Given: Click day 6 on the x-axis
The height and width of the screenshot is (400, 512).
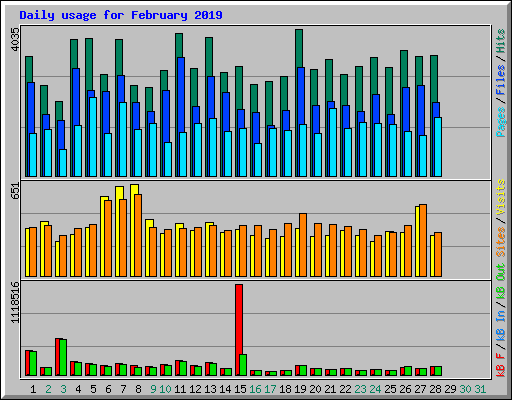Looking at the screenshot, I should tap(108, 389).
